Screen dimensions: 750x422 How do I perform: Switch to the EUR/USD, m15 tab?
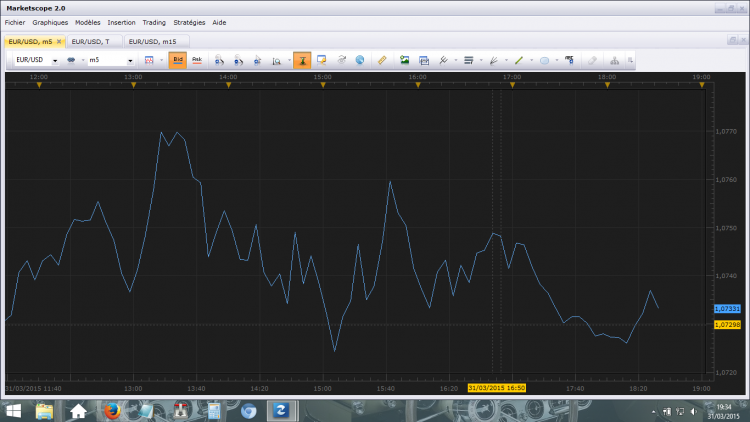(153, 42)
